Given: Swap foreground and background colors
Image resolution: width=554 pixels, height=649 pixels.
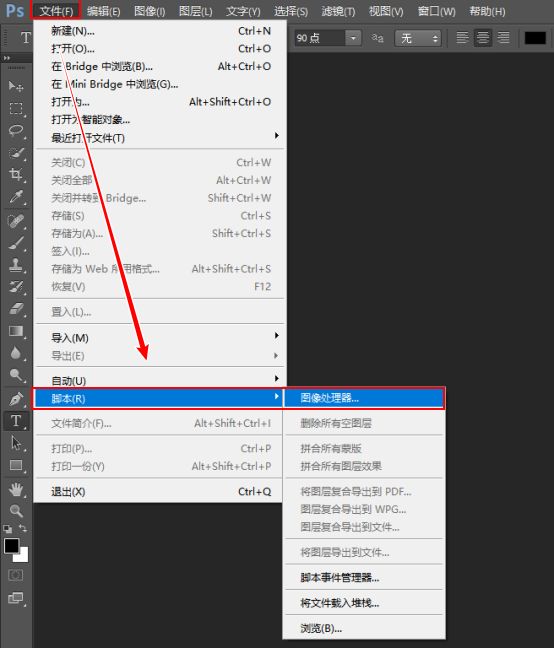Looking at the screenshot, I should 23,529.
